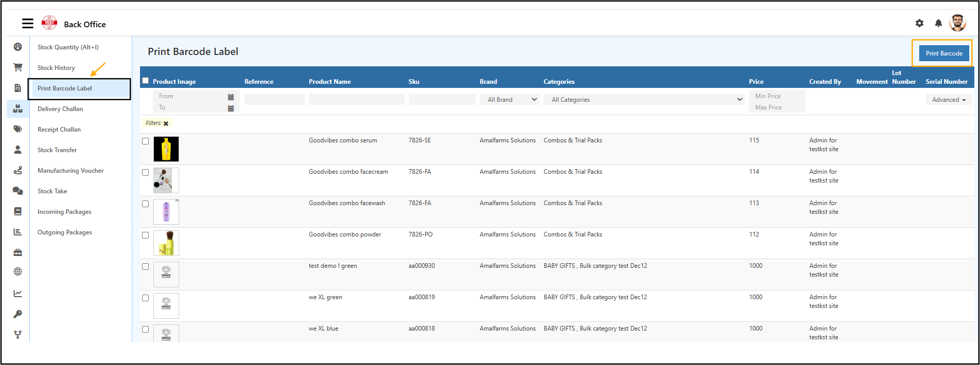Check the Goodvibes combo serum row
Screen dimensions: 980x365
click(x=146, y=141)
